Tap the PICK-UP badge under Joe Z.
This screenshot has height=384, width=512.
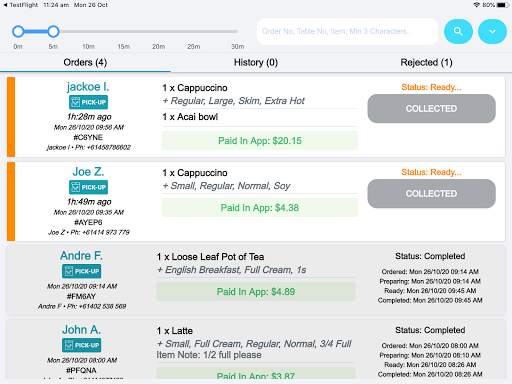point(88,187)
